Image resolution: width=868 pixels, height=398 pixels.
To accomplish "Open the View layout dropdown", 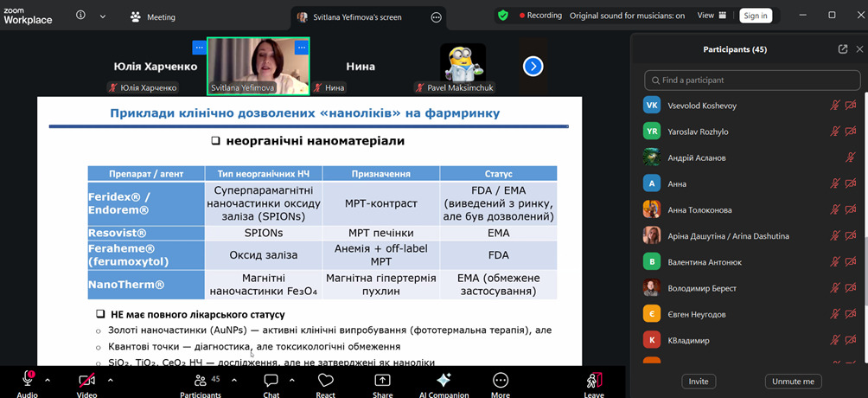I will [x=712, y=16].
